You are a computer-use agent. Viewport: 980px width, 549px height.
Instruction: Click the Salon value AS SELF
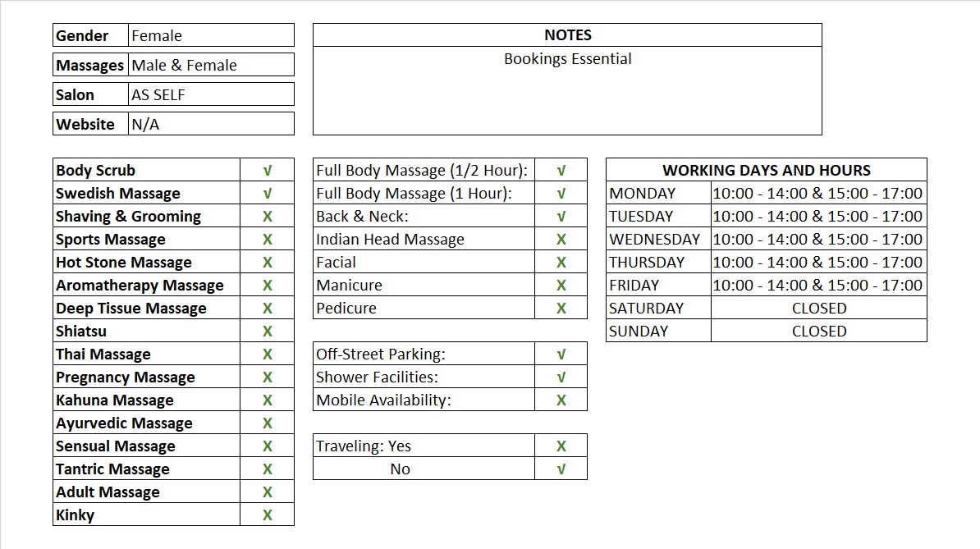pyautogui.click(x=211, y=95)
